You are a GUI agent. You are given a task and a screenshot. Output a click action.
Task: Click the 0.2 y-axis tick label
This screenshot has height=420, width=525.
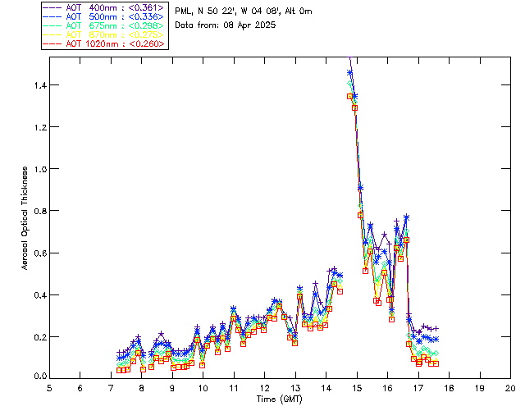click(40, 337)
